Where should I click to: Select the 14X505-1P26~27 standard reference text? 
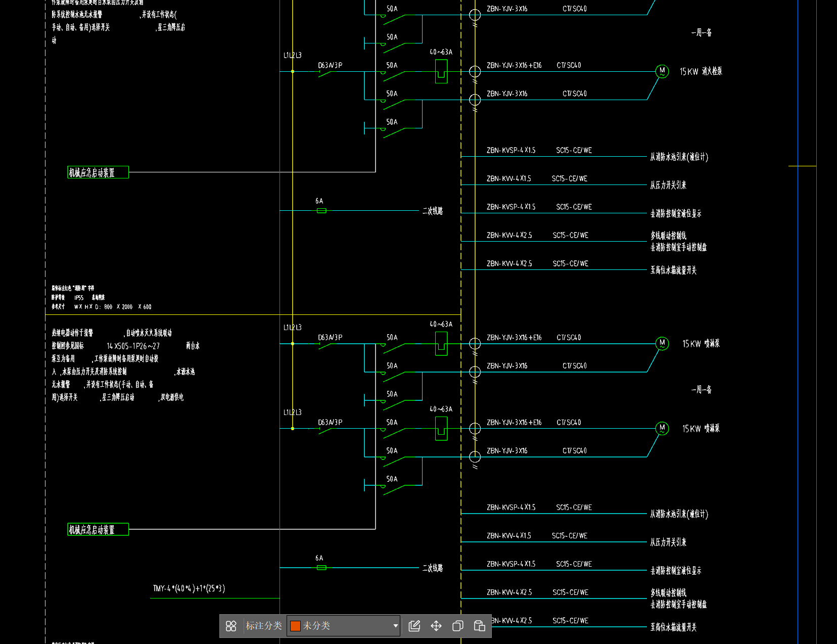coord(133,346)
